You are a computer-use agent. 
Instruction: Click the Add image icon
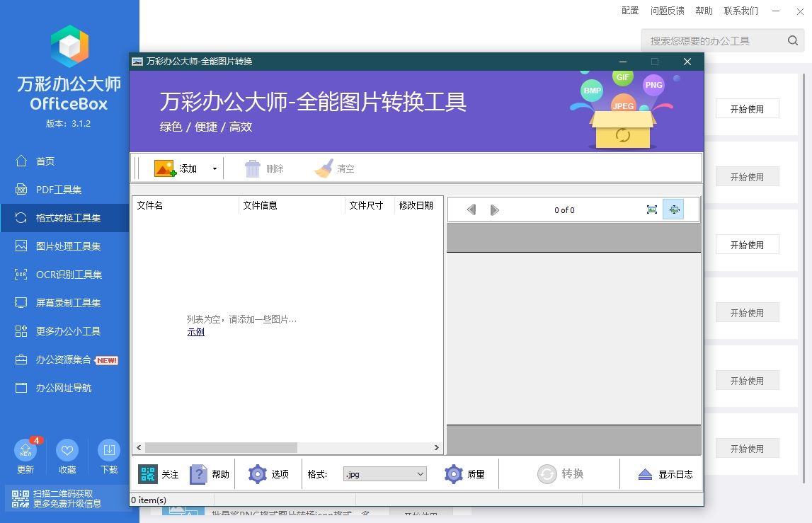click(x=165, y=168)
